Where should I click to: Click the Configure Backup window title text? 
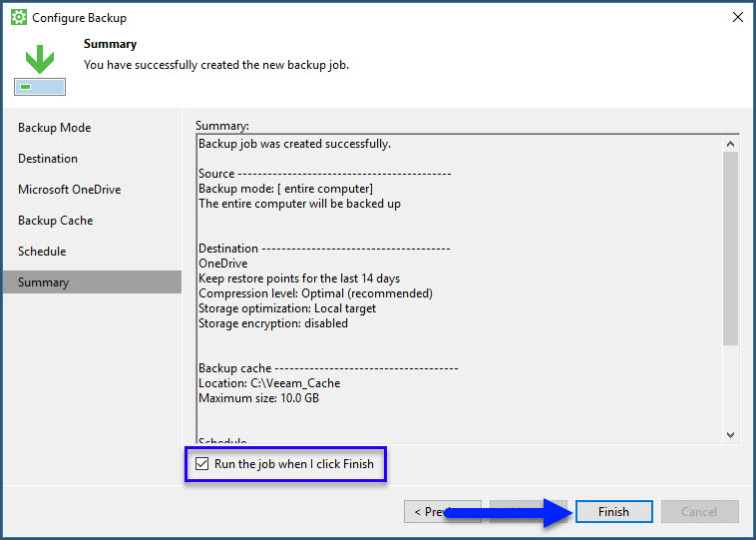(x=80, y=18)
